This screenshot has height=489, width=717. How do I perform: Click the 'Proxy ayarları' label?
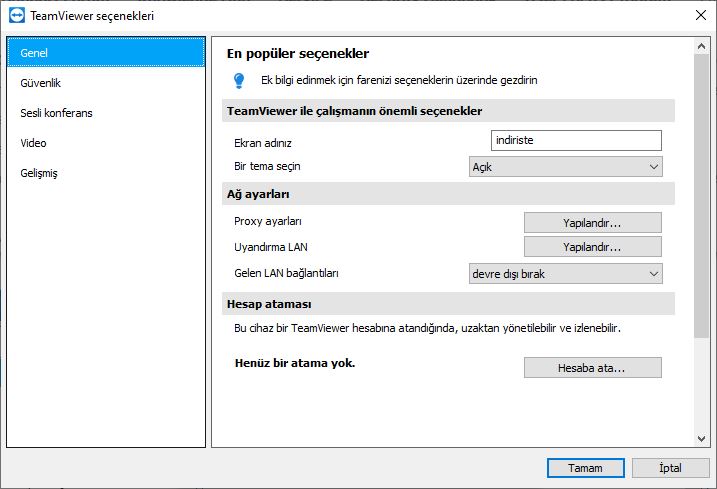[268, 221]
